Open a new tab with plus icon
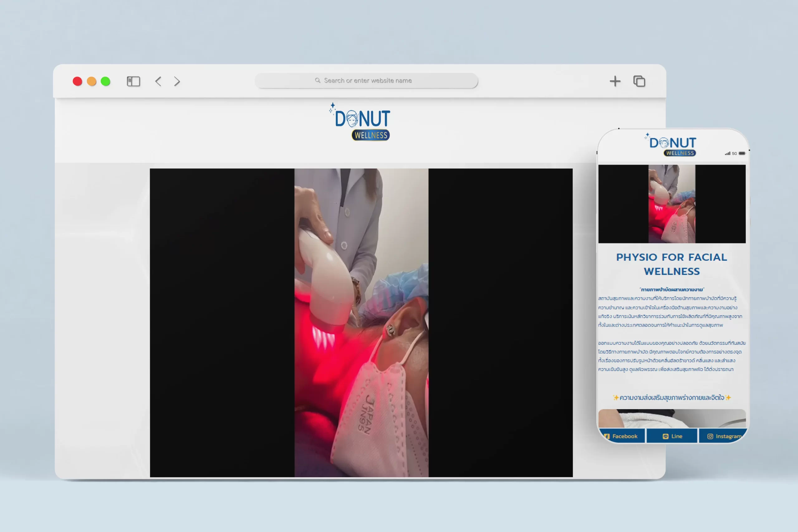Screen dimensions: 798x532 click(615, 81)
